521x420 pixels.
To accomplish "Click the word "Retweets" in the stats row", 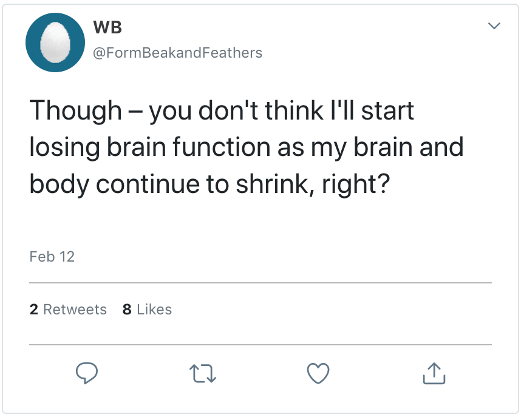I will (75, 310).
